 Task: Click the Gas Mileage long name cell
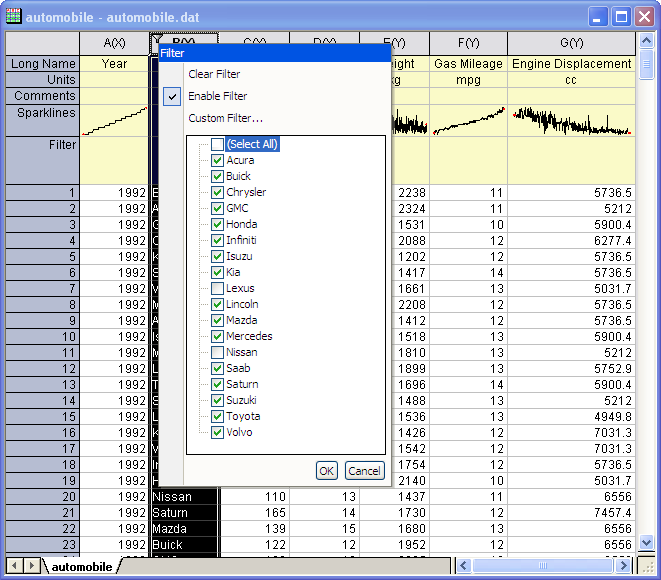(x=468, y=64)
